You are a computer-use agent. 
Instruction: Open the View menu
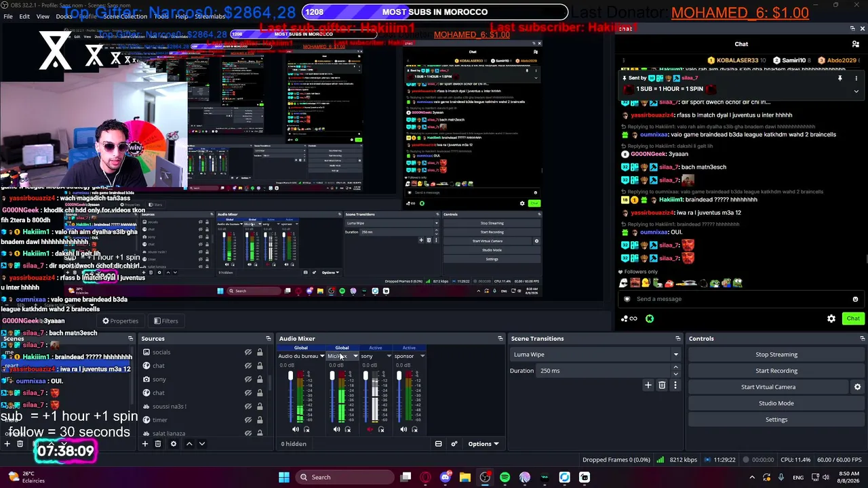pyautogui.click(x=43, y=16)
